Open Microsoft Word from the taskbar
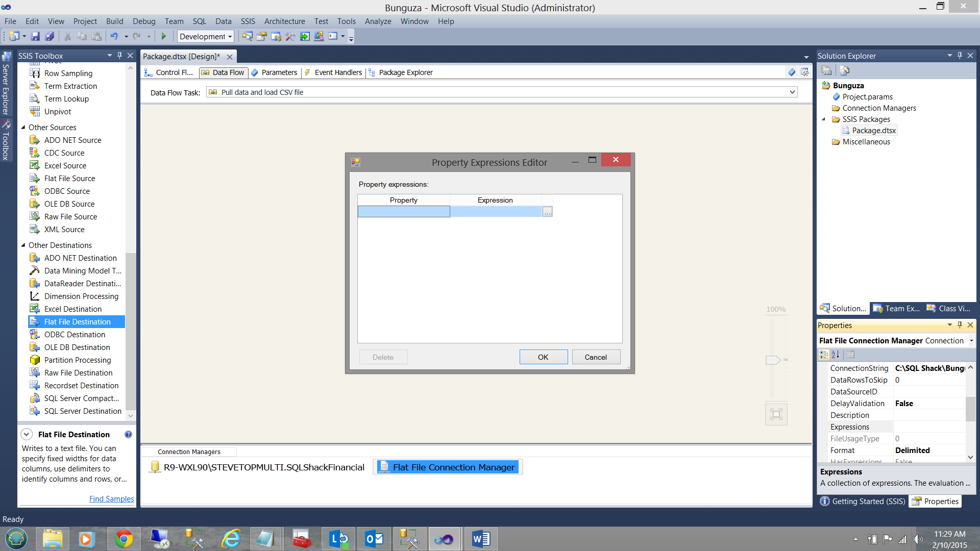 tap(481, 539)
